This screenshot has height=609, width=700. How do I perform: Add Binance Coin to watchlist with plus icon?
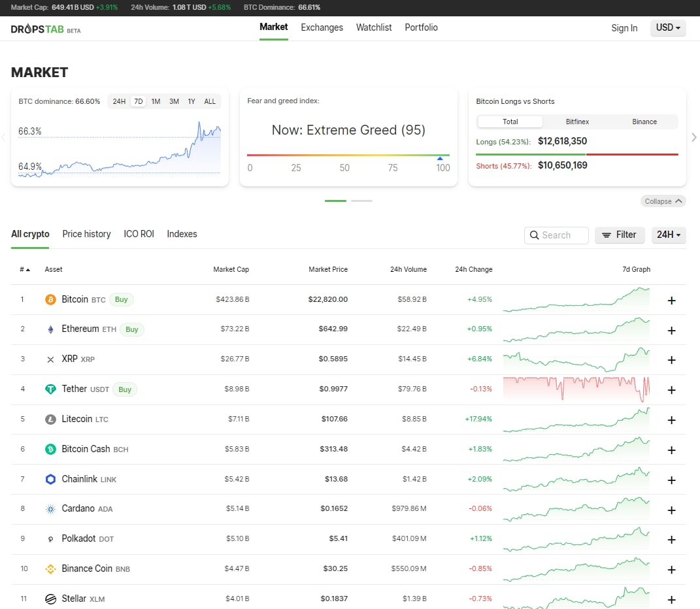click(671, 570)
